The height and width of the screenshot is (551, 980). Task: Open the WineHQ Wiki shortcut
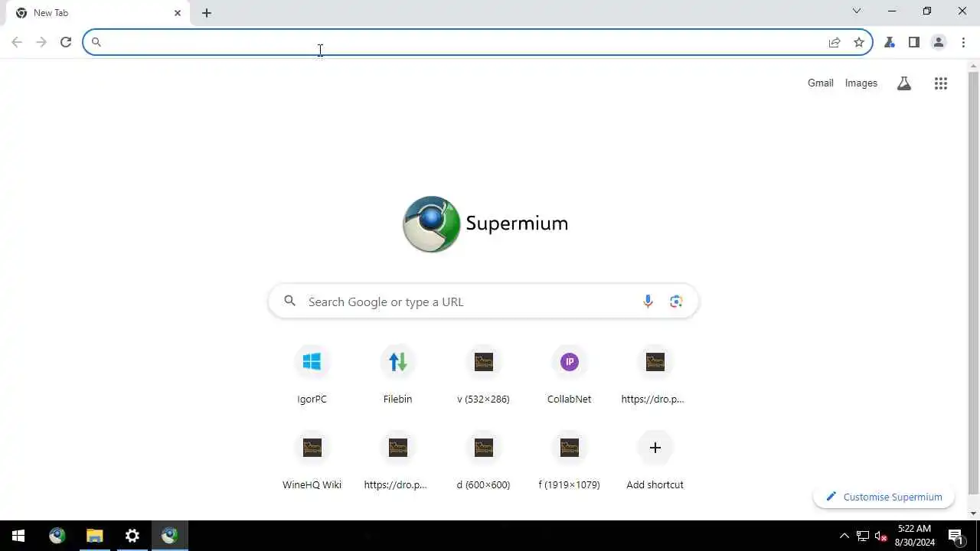312,460
